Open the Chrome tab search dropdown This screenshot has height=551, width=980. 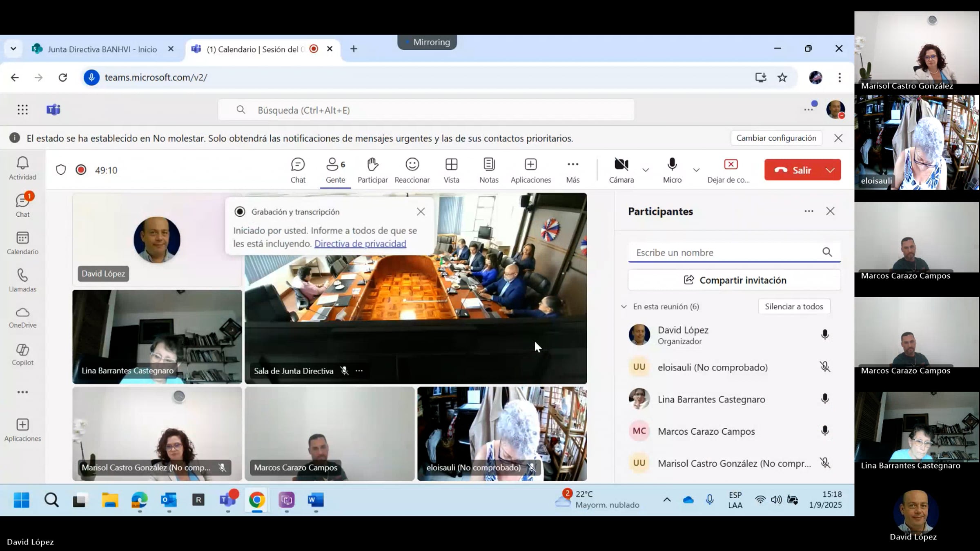(13, 49)
